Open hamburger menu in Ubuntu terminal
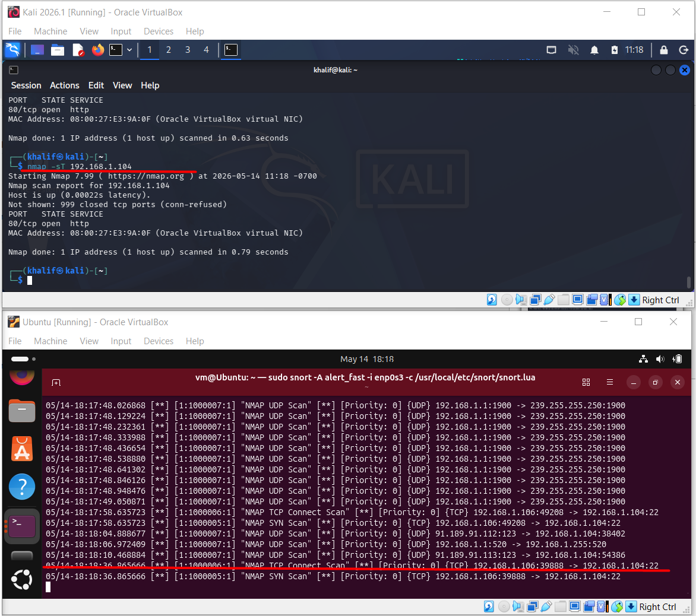The width and height of the screenshot is (696, 616). pos(610,382)
